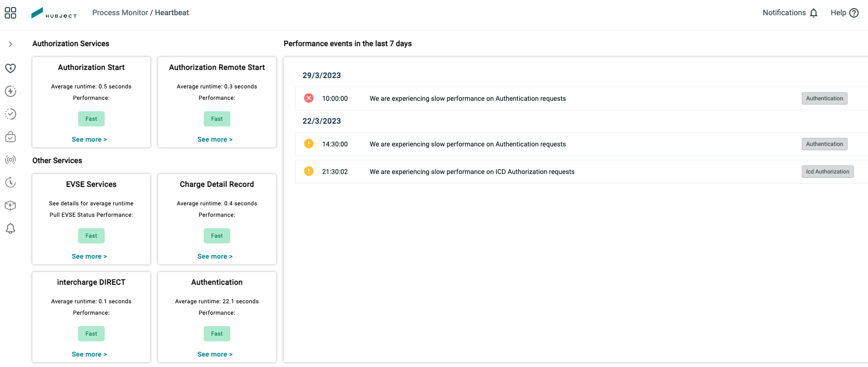Image resolution: width=868 pixels, height=367 pixels.
Task: Click the 22/3/2023 date heading
Action: 322,121
